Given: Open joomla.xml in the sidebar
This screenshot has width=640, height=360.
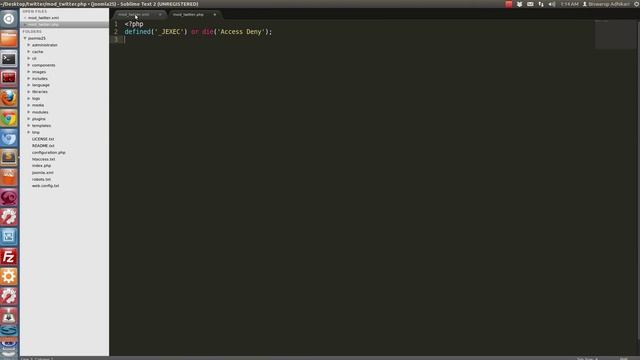Looking at the screenshot, I should click(x=42, y=173).
